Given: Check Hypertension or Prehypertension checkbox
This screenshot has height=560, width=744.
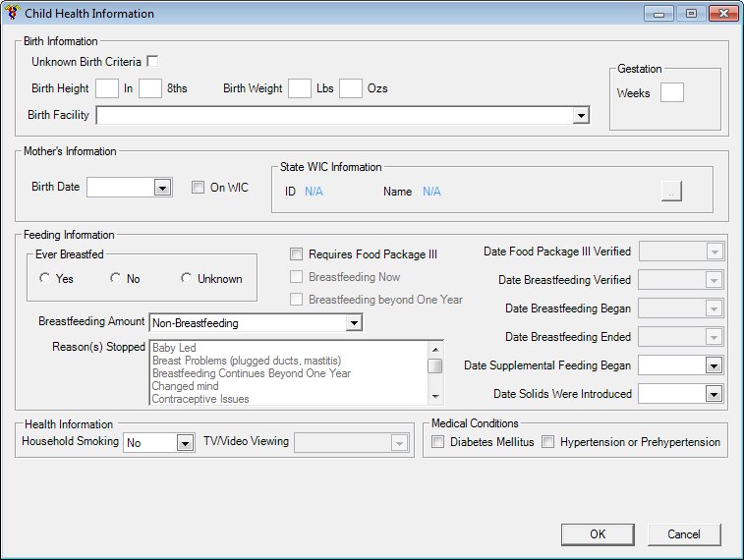Looking at the screenshot, I should tap(547, 442).
